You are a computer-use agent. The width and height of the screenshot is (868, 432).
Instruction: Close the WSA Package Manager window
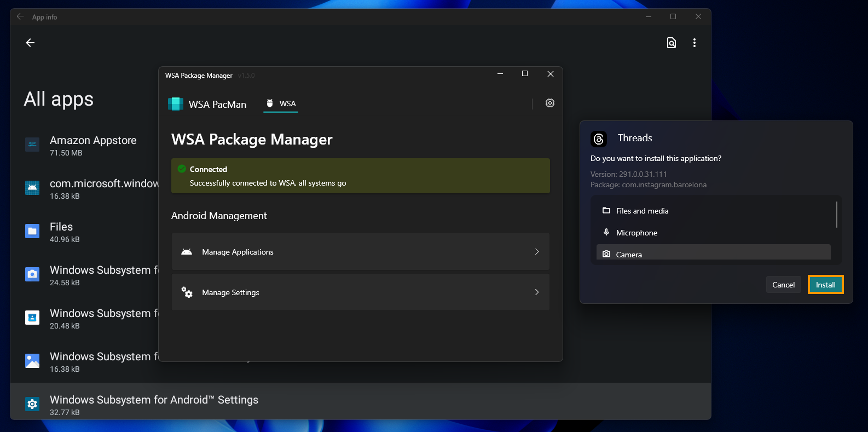551,74
